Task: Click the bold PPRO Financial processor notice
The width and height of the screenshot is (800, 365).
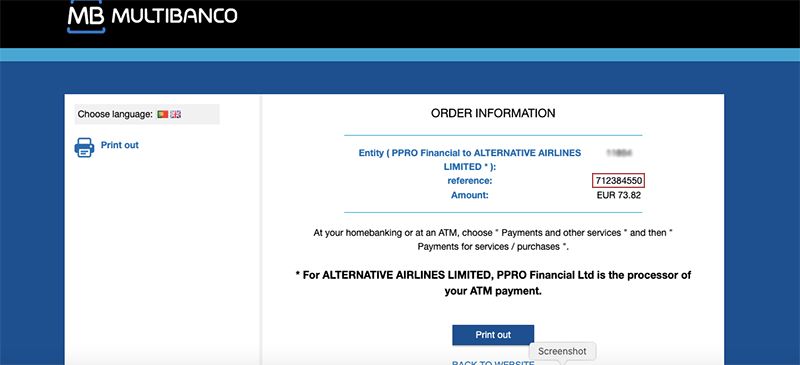Action: (x=493, y=283)
